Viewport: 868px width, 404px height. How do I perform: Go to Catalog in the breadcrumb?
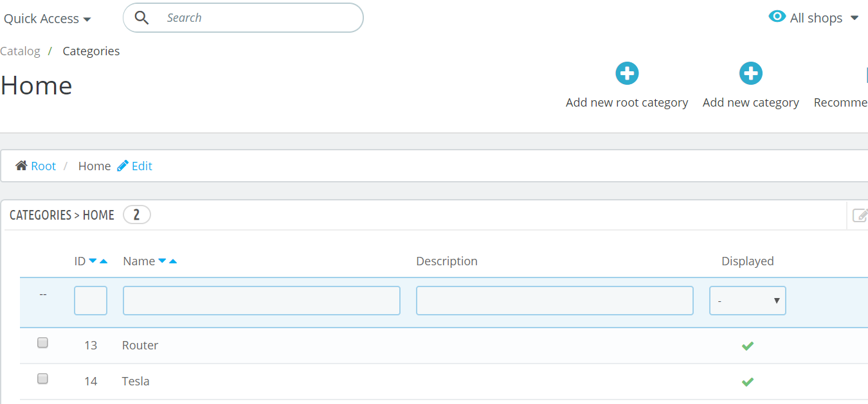[20, 51]
